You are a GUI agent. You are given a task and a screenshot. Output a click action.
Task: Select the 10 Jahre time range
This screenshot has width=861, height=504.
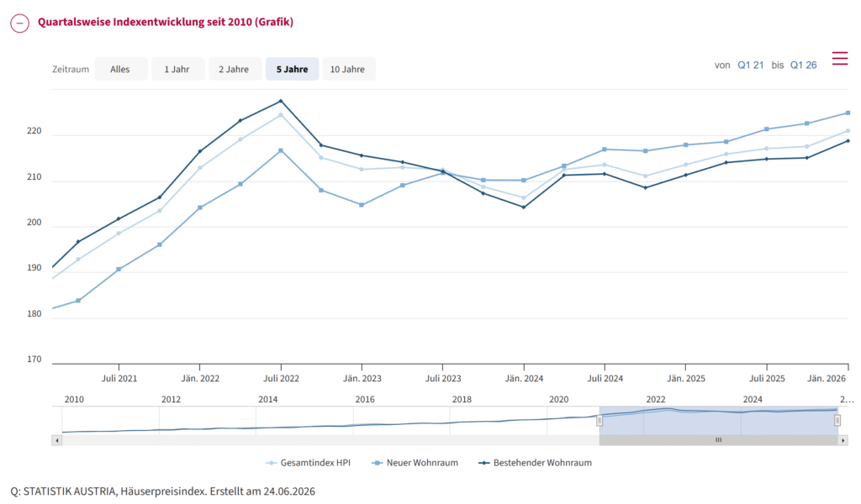348,69
